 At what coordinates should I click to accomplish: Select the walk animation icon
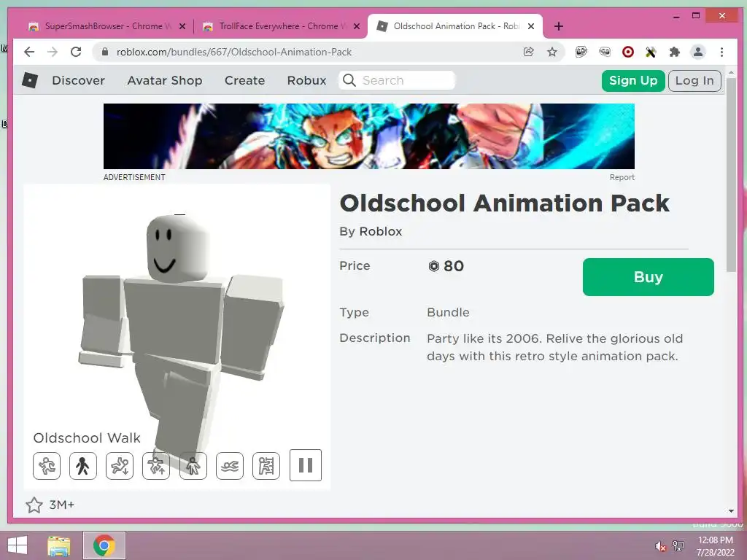coord(83,465)
